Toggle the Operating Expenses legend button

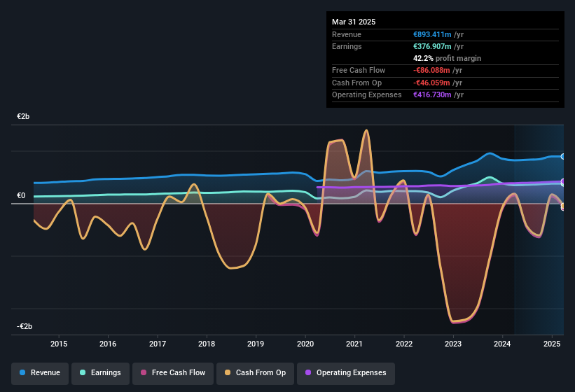[346, 373]
